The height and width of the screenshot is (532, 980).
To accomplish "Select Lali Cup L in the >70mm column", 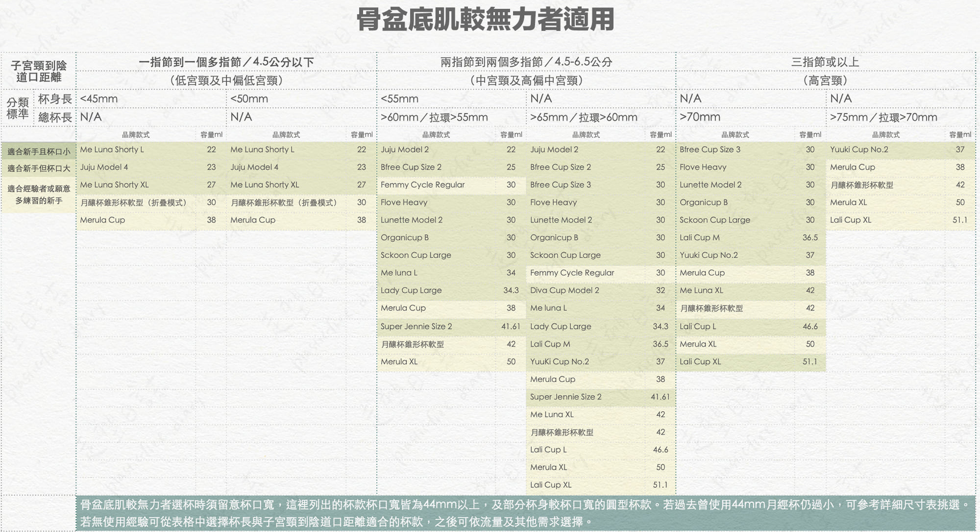I will [698, 327].
